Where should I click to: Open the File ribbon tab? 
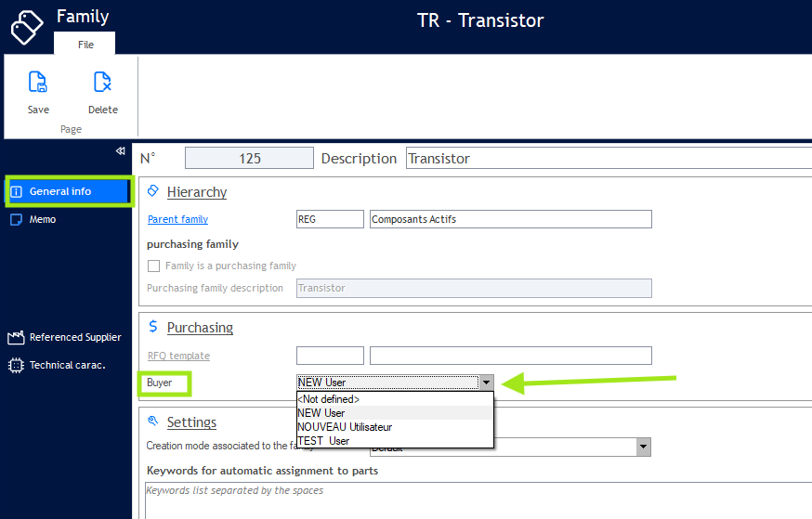[85, 45]
